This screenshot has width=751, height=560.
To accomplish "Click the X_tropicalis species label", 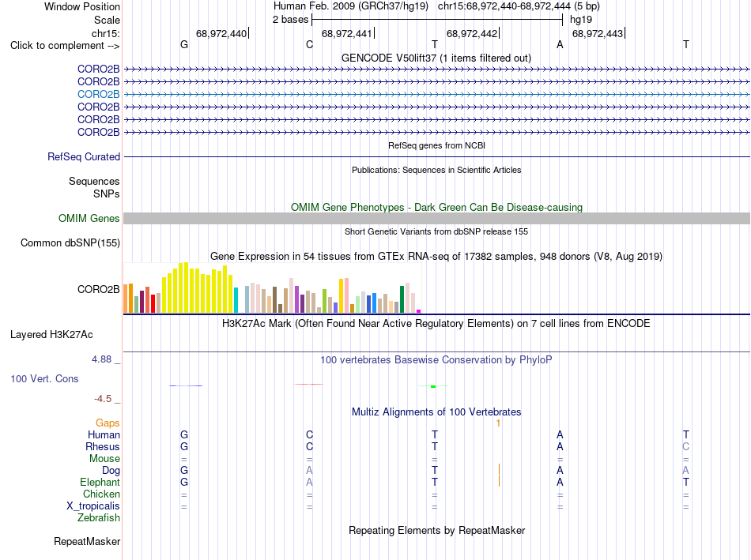I will pos(93,506).
